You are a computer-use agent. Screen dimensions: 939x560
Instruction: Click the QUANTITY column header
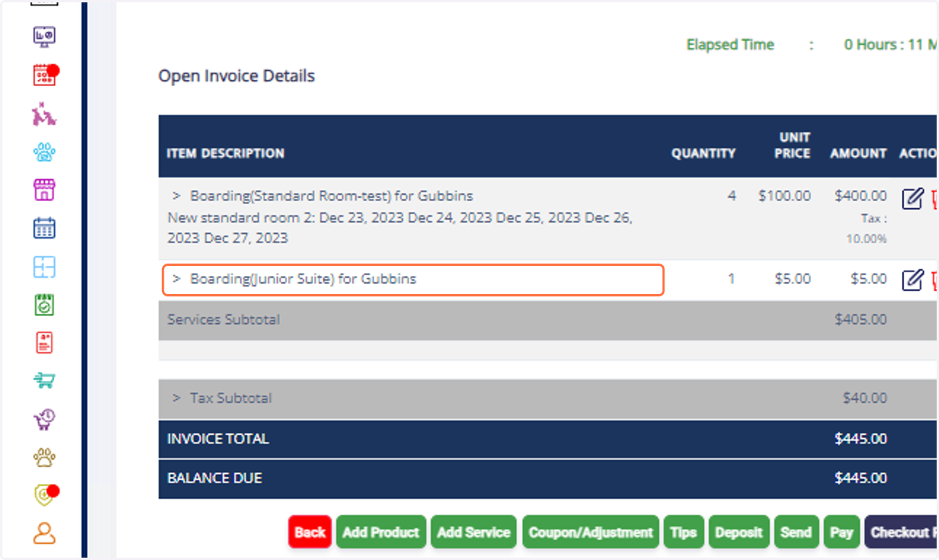tap(703, 153)
